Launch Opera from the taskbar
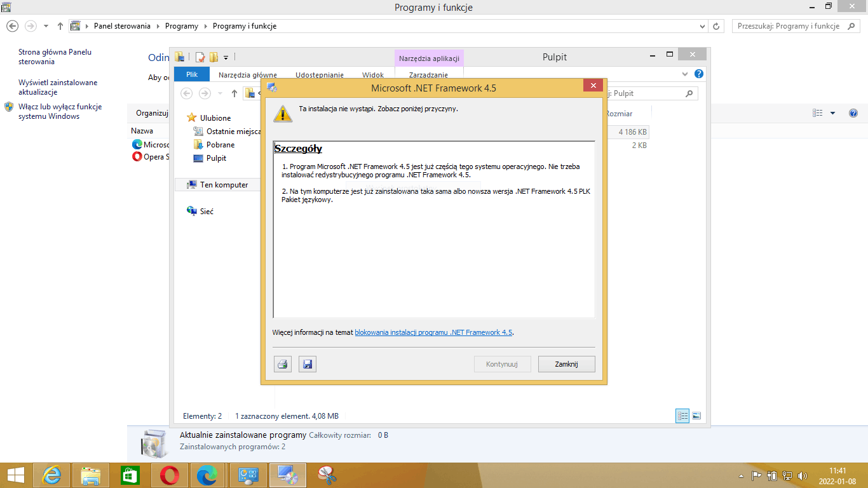The width and height of the screenshot is (868, 488). (x=170, y=475)
